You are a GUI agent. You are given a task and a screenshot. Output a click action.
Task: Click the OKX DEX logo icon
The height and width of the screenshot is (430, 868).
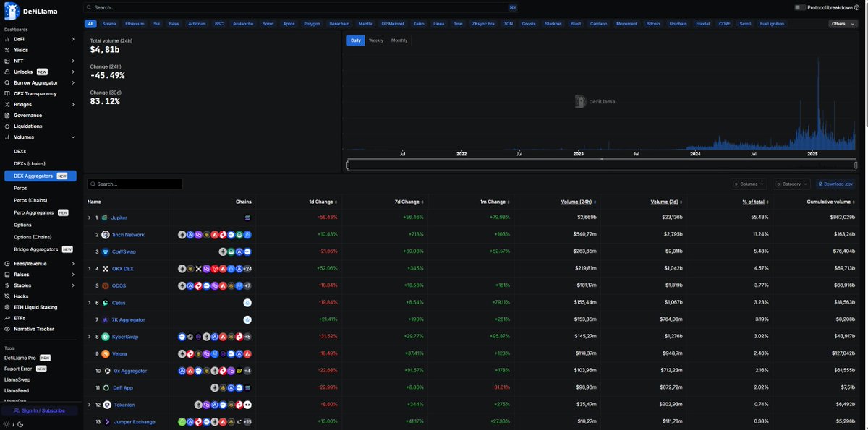coord(106,269)
